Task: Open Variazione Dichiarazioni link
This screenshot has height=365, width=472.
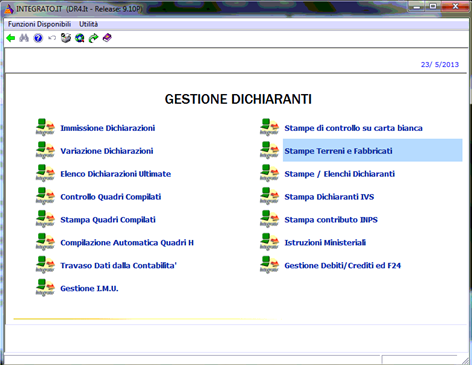Action: click(x=107, y=151)
